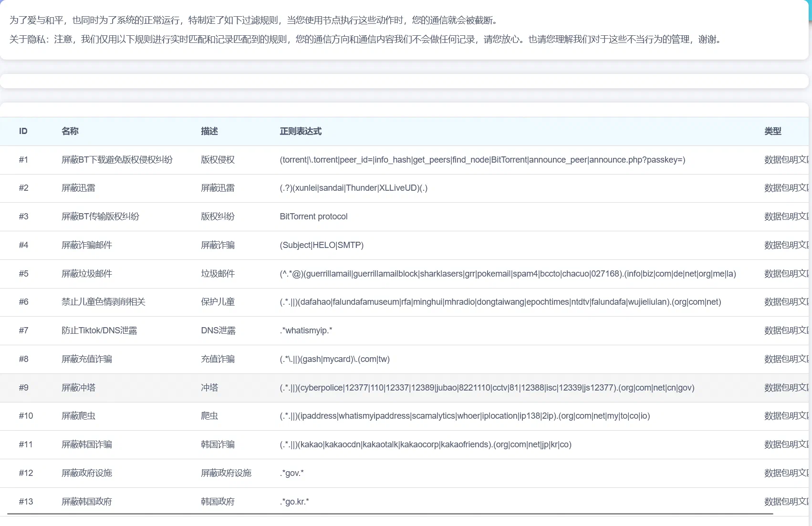Open rule #2 屏蔽迅雷
This screenshot has height=526, width=812.
[x=78, y=188]
